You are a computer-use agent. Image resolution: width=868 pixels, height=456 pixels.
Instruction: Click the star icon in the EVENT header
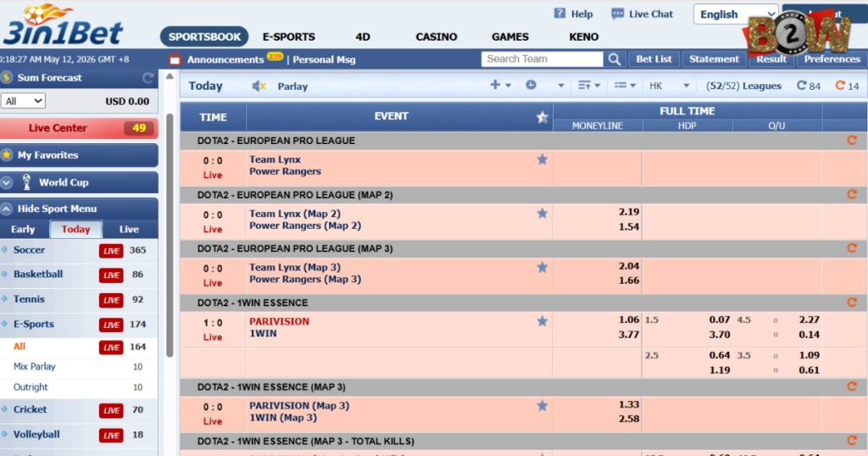coord(542,117)
